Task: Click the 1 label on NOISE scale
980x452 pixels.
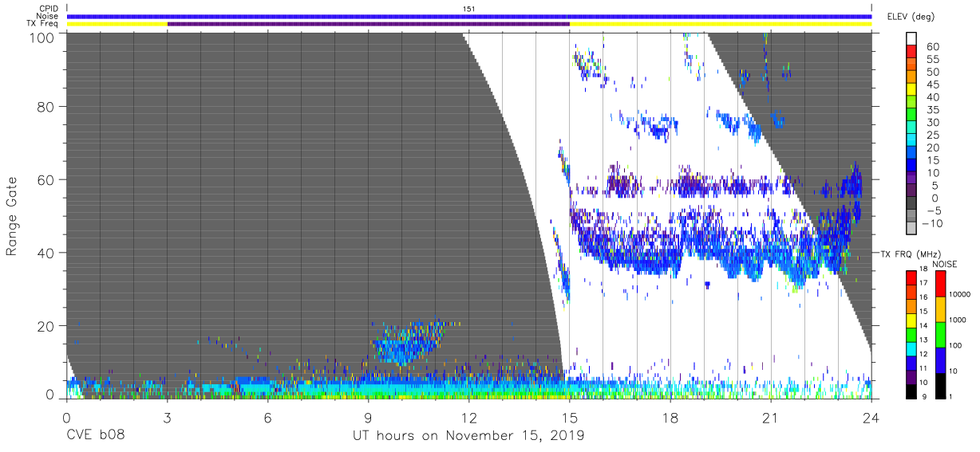Action: tap(952, 396)
